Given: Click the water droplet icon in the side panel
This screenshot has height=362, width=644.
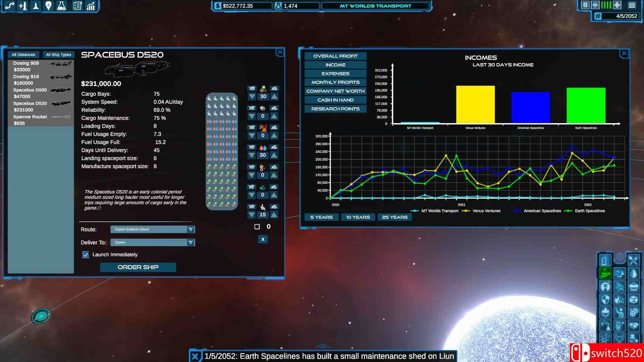Looking at the screenshot, I should (633, 274).
